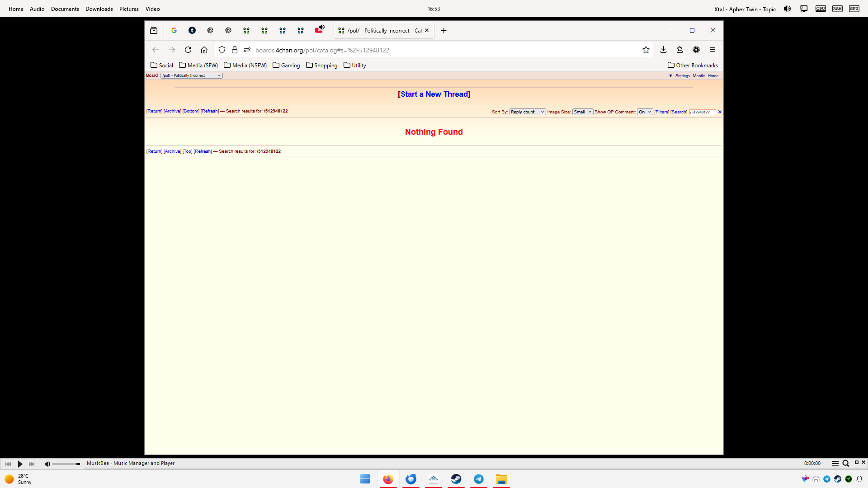Clear the catalog search with the X
The width and height of the screenshot is (868, 488).
[x=720, y=112]
